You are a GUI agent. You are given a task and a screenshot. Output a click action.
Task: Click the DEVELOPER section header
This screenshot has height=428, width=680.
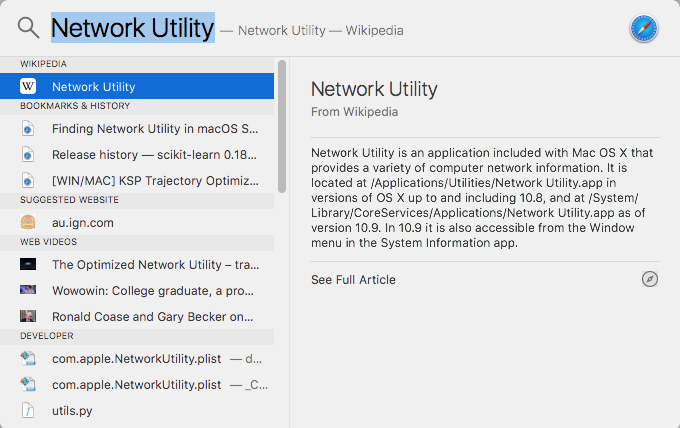[137, 337]
